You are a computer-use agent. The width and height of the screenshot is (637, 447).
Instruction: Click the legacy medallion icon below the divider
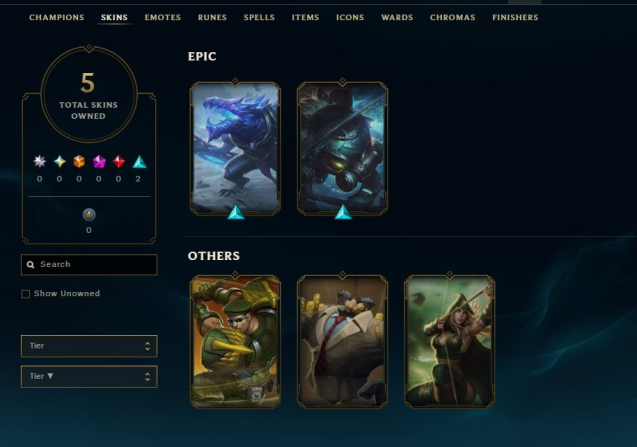[x=89, y=215]
